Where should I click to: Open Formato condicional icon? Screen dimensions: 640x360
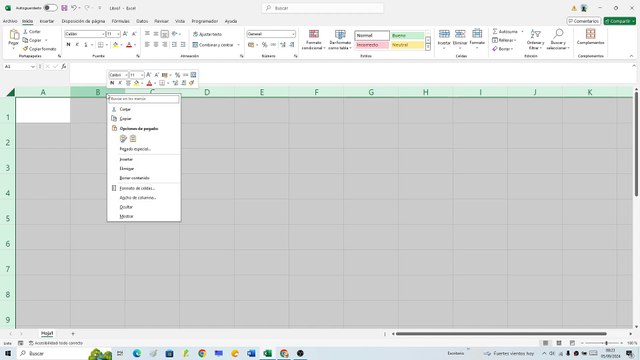[313, 34]
